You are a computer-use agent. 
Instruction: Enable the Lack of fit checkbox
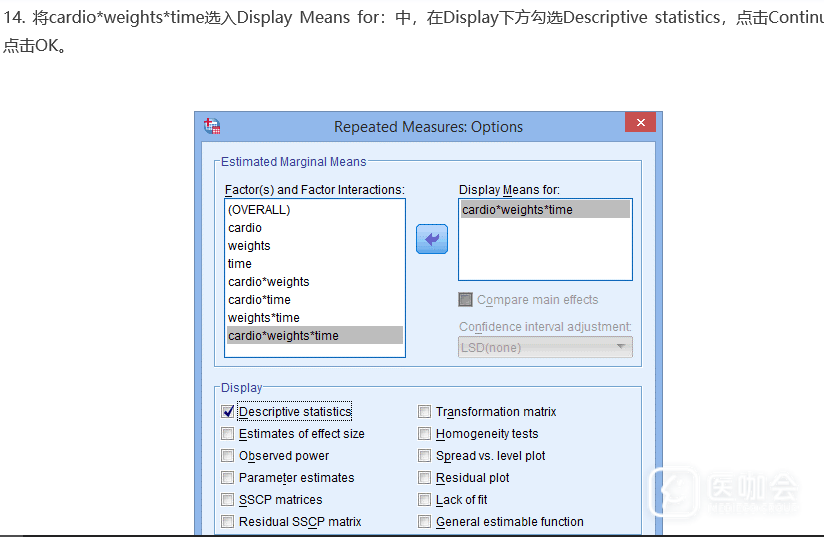click(x=425, y=500)
